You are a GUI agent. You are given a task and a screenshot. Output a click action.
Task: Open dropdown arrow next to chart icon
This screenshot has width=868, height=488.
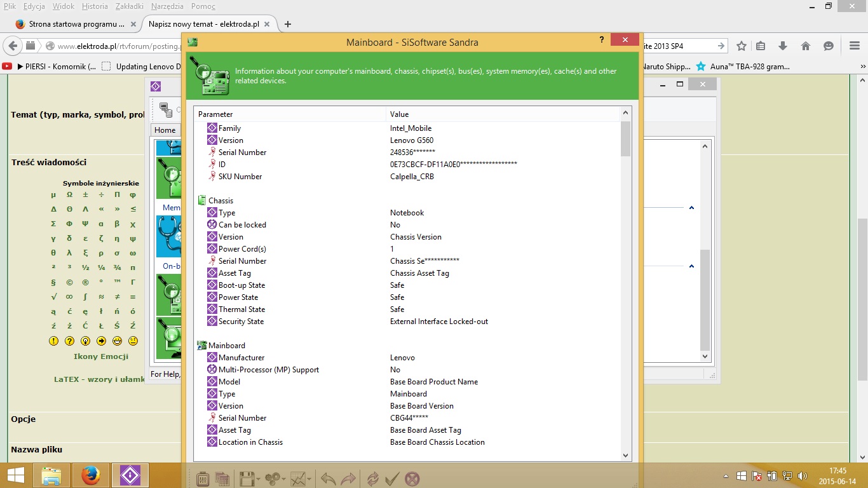coord(309,479)
